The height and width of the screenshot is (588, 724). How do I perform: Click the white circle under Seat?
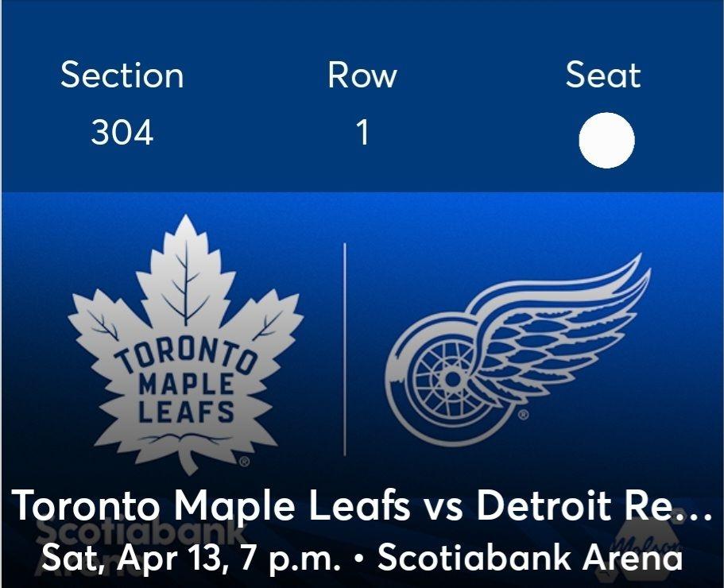[x=606, y=141]
